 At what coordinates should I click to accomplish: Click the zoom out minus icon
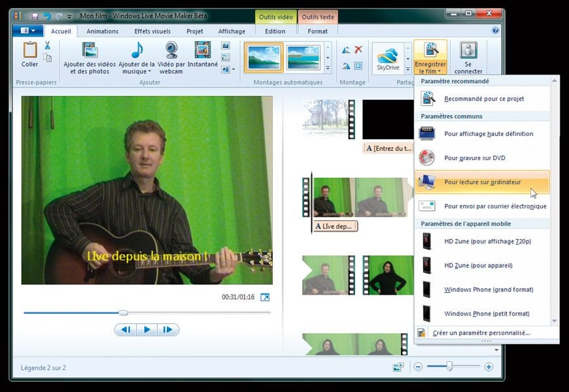418,367
